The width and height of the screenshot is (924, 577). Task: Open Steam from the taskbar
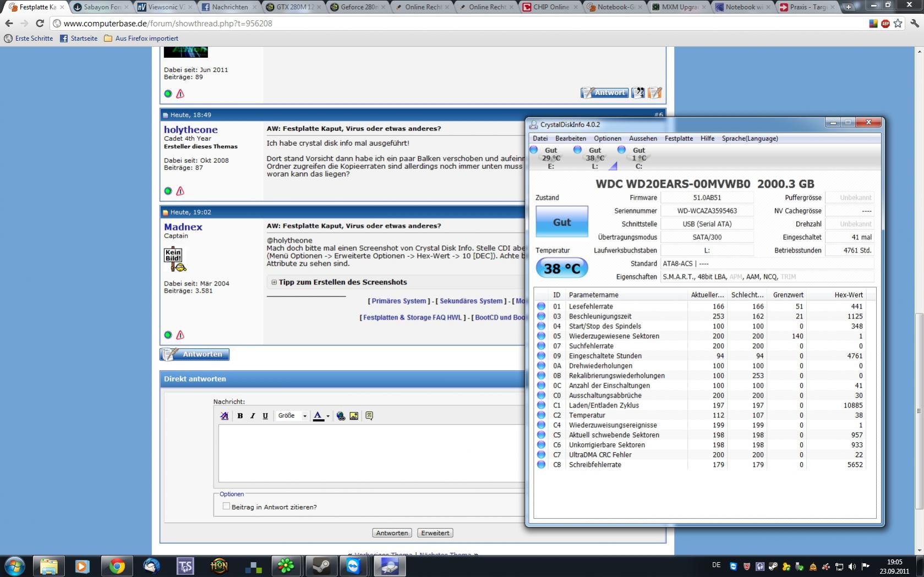pyautogui.click(x=320, y=566)
